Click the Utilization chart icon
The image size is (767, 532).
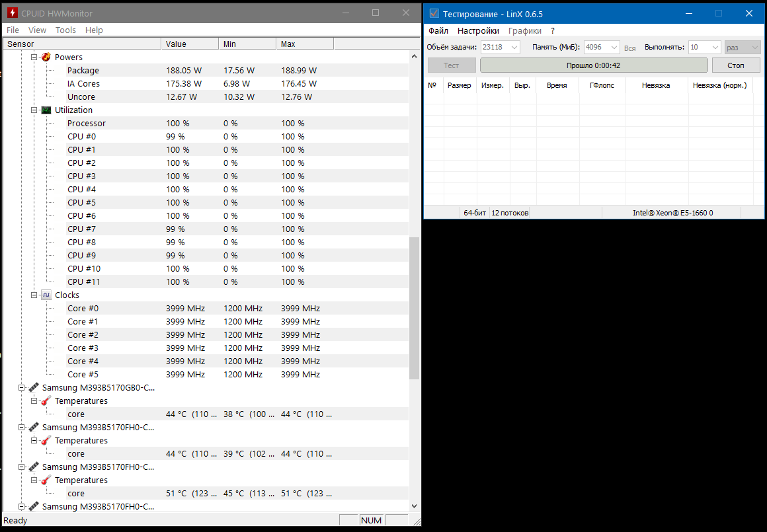point(46,110)
